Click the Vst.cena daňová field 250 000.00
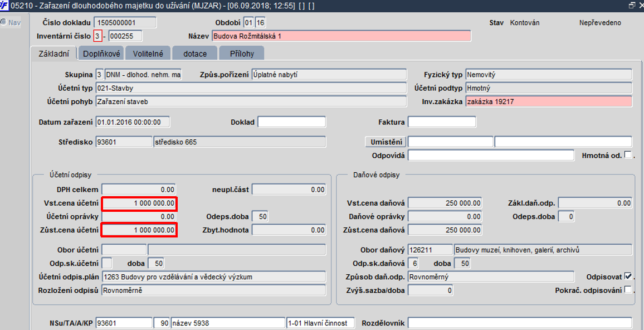This screenshot has height=330, width=644. 445,203
